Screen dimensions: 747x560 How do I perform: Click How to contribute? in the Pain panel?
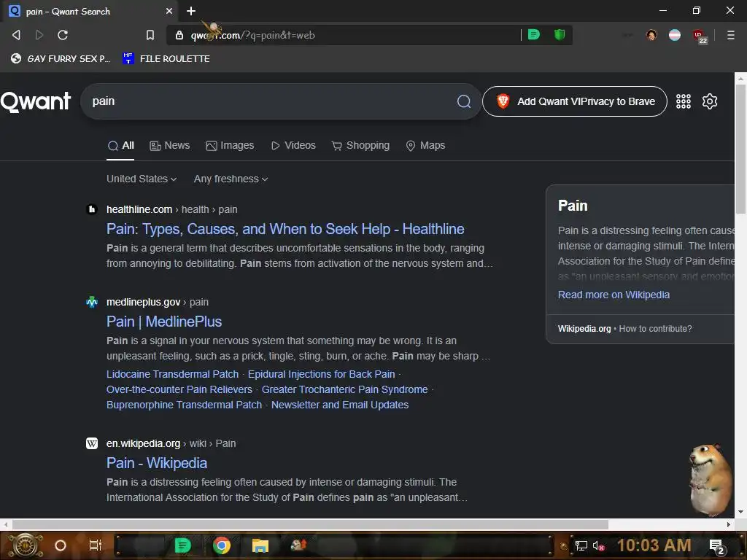pos(655,329)
